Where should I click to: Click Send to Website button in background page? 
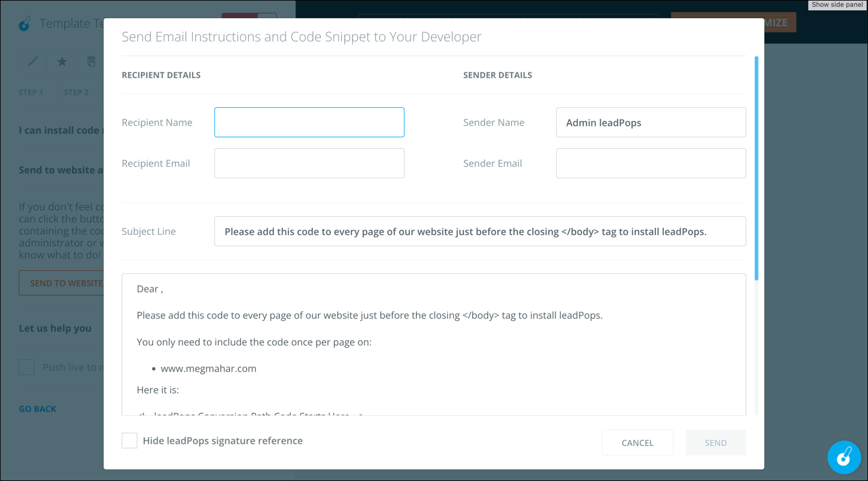coord(61,283)
